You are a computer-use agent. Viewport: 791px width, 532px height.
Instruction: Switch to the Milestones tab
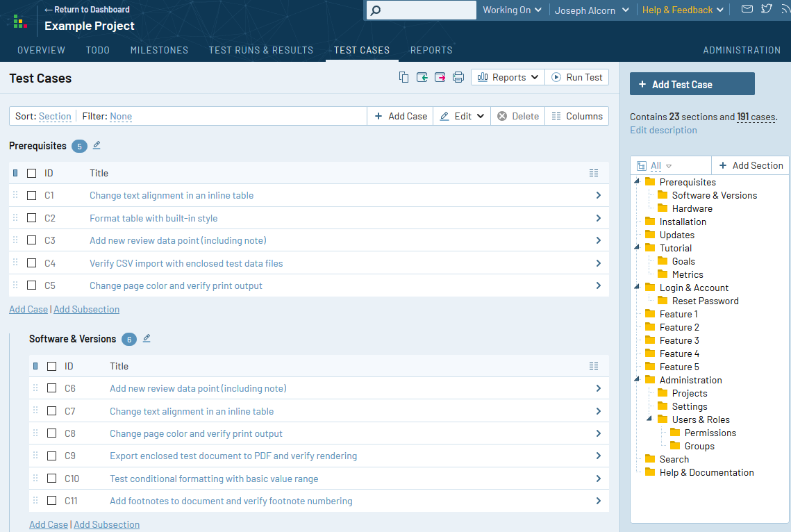tap(160, 50)
